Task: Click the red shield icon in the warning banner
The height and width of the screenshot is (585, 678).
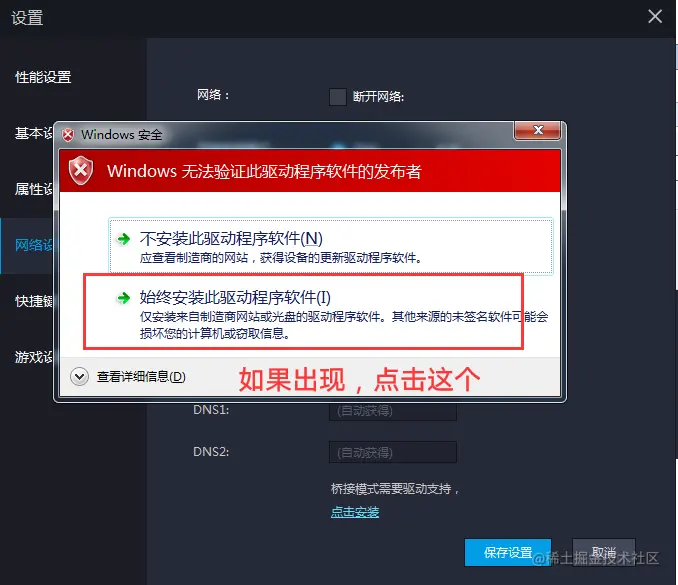Action: coord(81,171)
